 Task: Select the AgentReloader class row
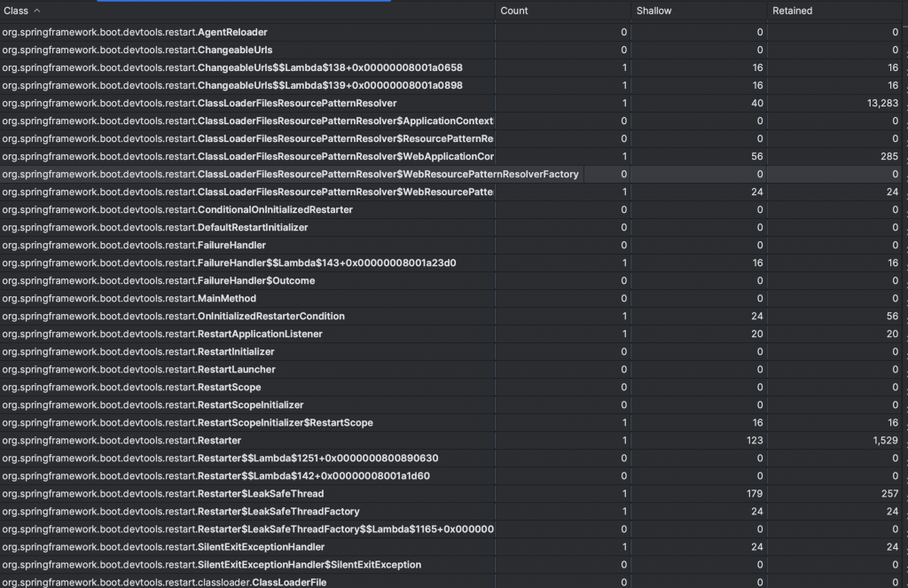click(x=451, y=32)
